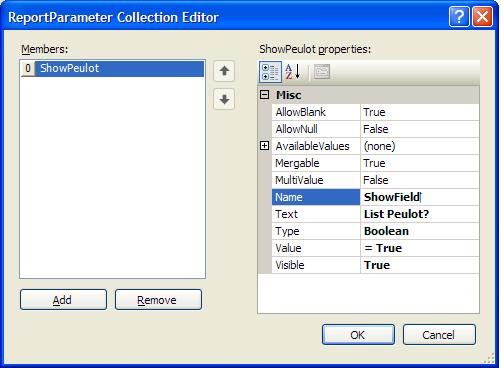
Task: Move ShowPeulot member up
Action: 224,71
